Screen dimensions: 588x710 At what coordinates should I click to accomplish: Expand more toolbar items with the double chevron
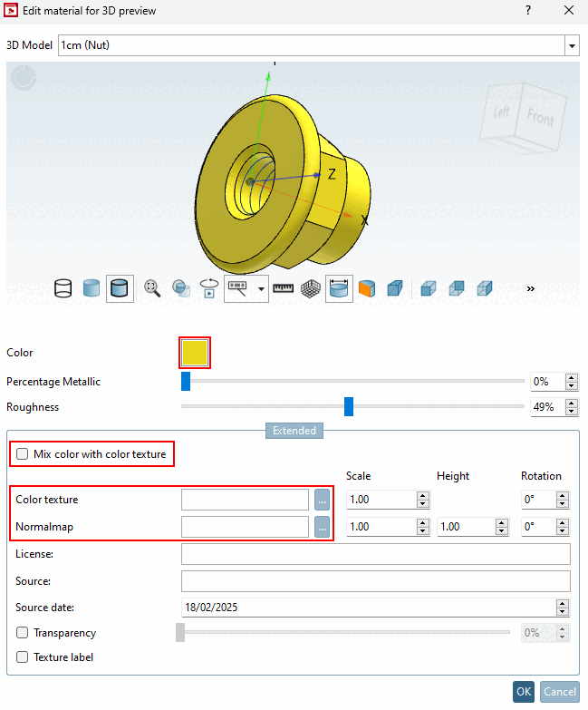pos(531,289)
